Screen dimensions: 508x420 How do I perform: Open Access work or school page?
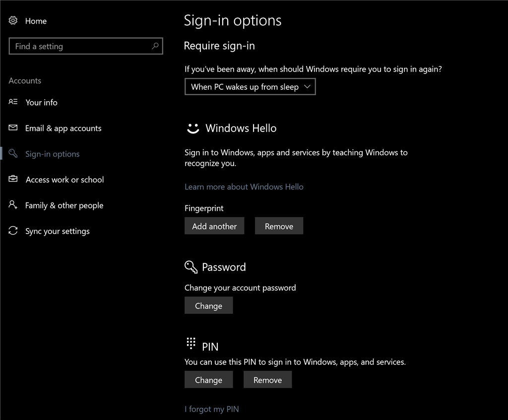pos(65,180)
